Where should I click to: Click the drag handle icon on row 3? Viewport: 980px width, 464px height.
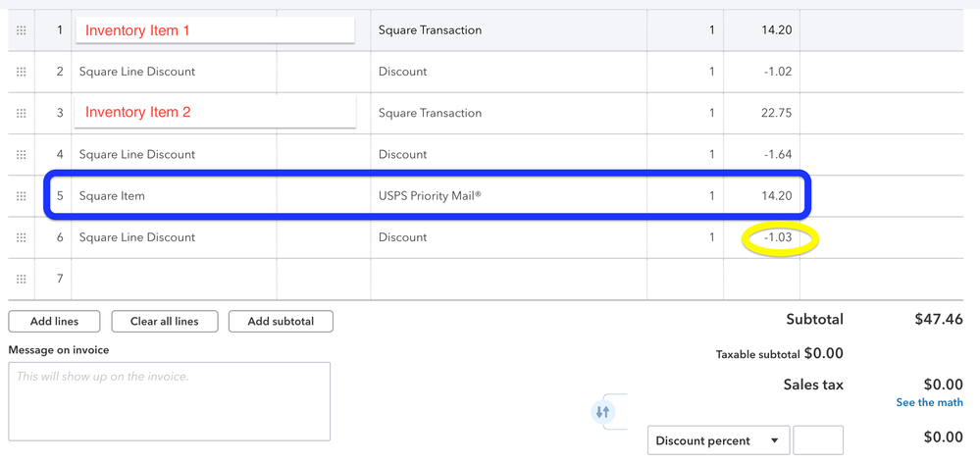[22, 113]
